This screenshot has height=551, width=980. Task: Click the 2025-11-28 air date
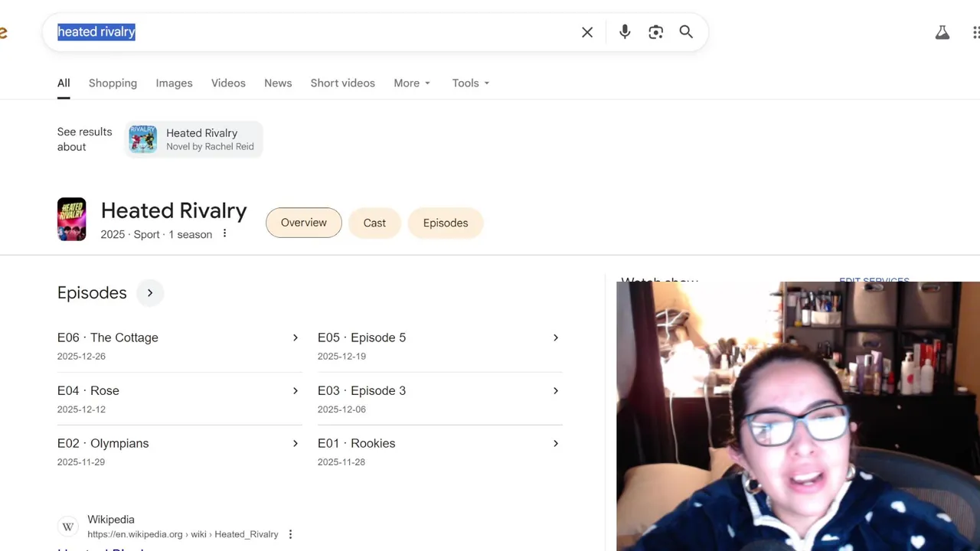tap(341, 462)
